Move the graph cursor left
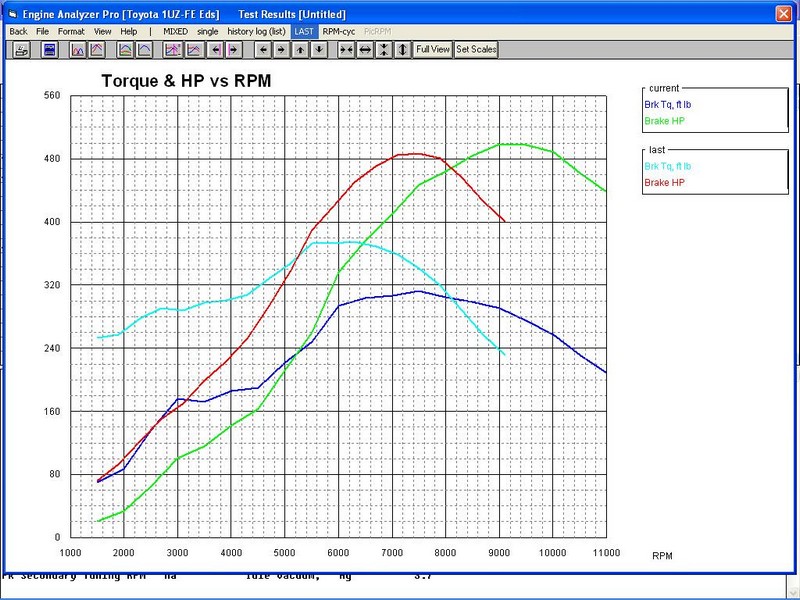The width and height of the screenshot is (800, 600). (x=216, y=49)
